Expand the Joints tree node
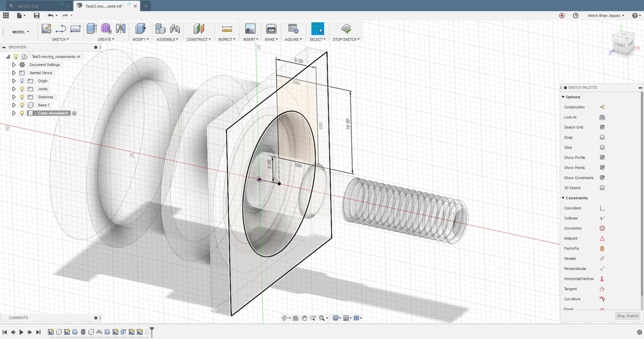The image size is (644, 339). click(14, 89)
